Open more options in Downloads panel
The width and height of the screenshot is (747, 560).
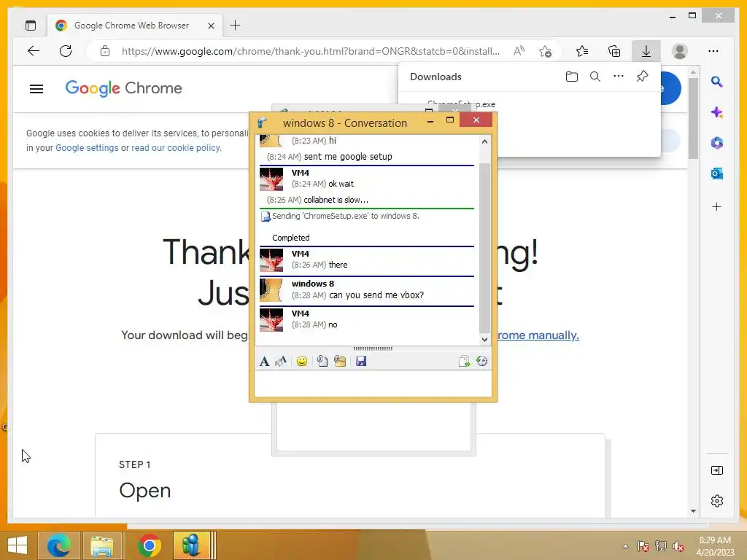619,76
